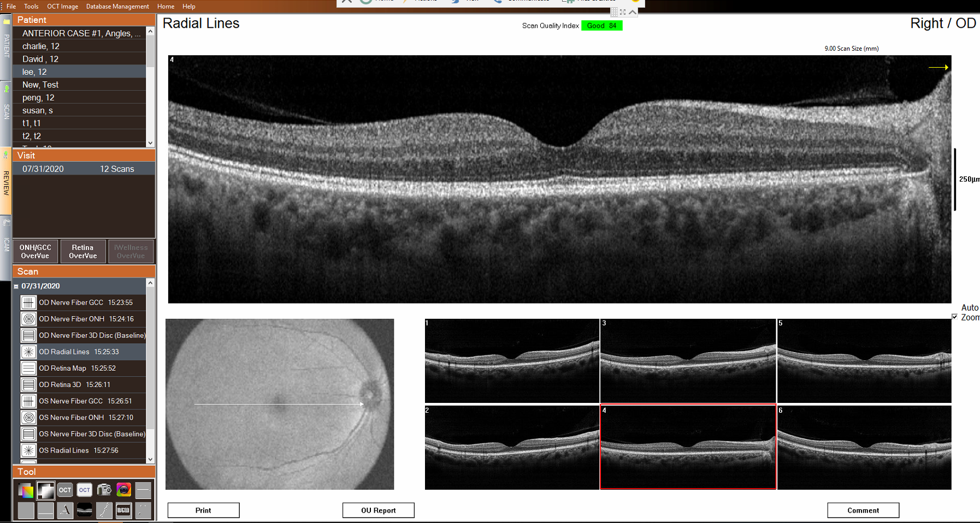
Task: Toggle the Auto Zoom checkbox
Action: pyautogui.click(x=955, y=317)
